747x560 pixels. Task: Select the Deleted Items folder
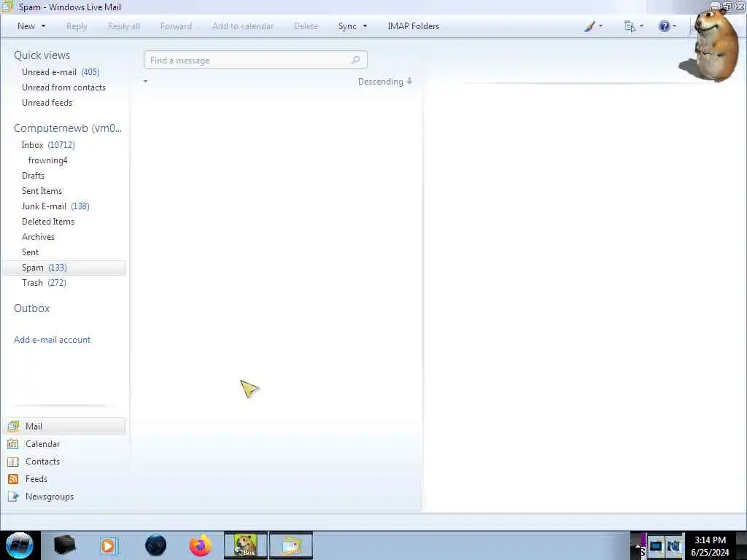pos(48,222)
